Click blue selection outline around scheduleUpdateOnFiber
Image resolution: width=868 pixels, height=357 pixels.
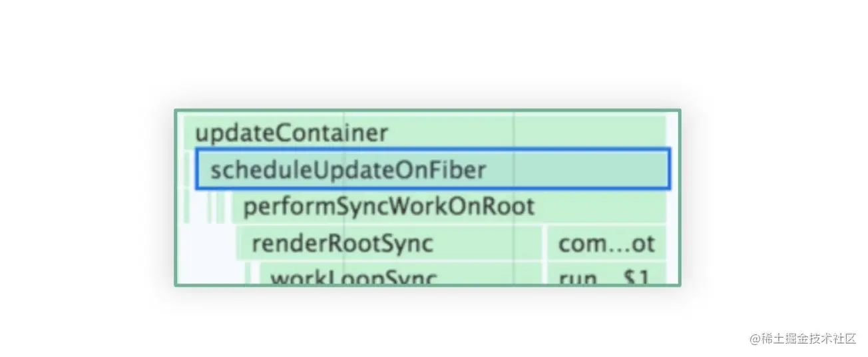433,151
